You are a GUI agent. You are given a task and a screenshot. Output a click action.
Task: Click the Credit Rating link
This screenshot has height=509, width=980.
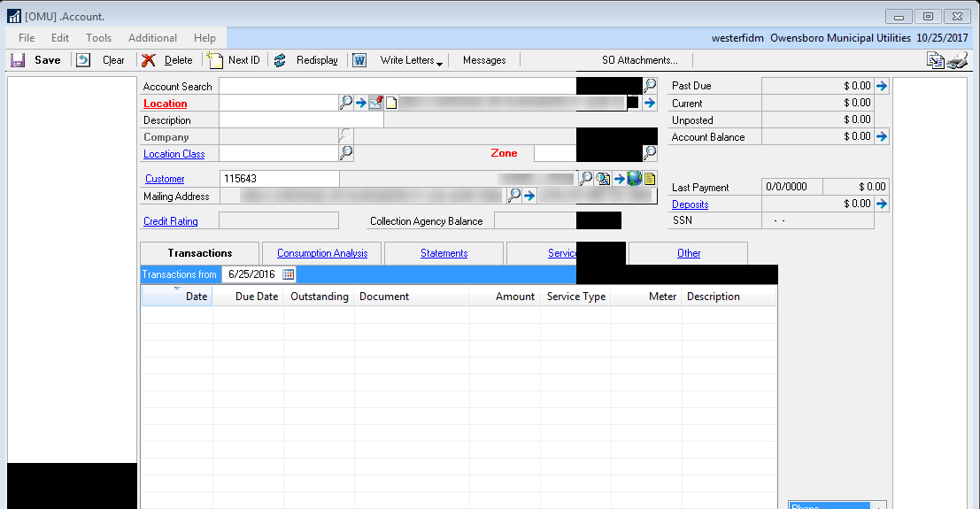171,221
